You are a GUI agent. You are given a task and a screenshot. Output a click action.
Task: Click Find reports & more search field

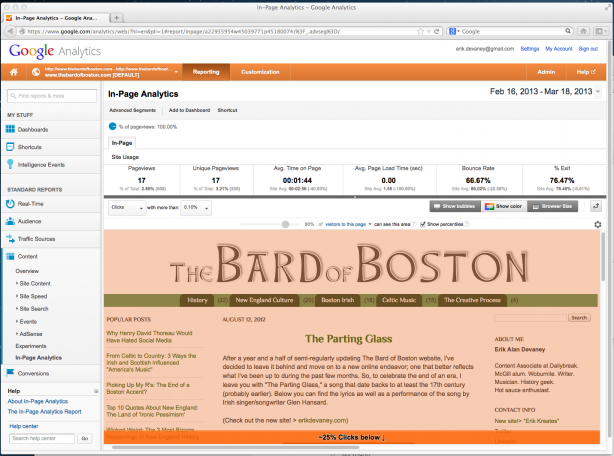coord(52,96)
